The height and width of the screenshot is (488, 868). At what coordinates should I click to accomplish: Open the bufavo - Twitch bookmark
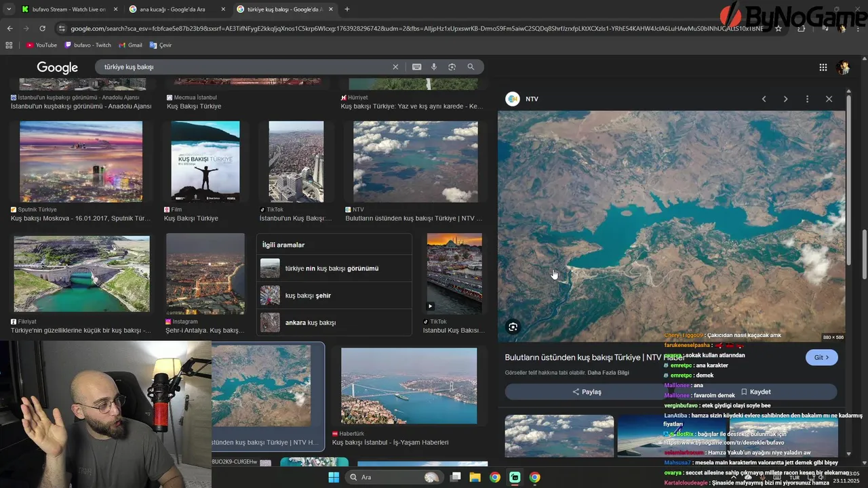click(x=88, y=45)
